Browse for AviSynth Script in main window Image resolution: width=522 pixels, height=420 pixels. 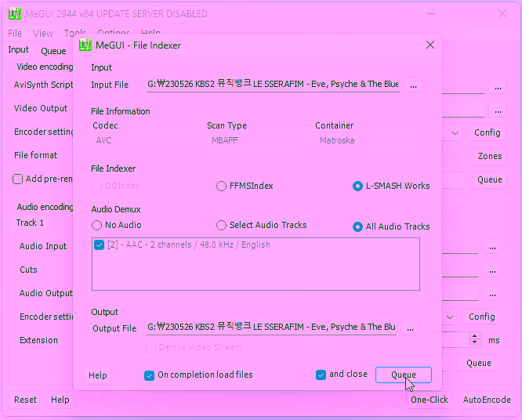(x=498, y=87)
